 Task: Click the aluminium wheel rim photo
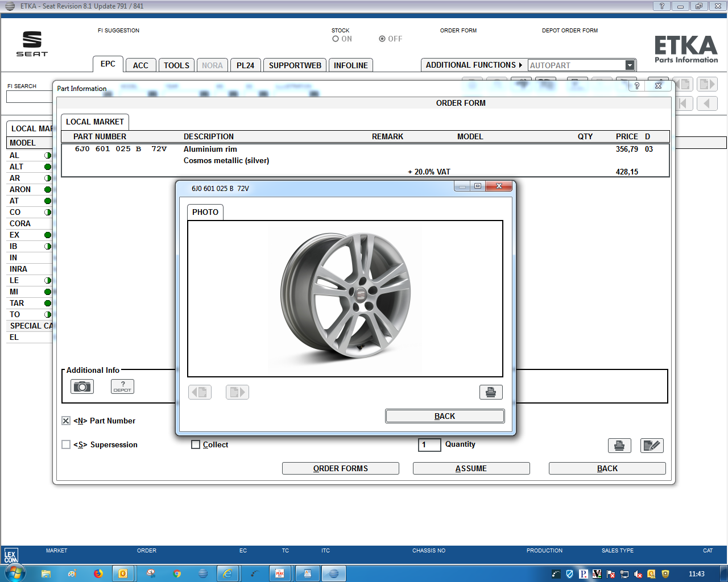[345, 296]
